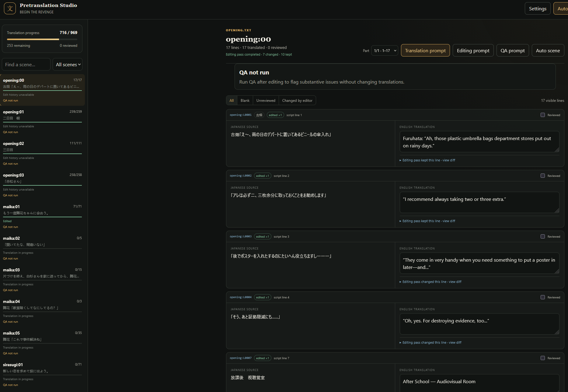Click the 古畑 speaker tag on line L0001

pyautogui.click(x=259, y=115)
